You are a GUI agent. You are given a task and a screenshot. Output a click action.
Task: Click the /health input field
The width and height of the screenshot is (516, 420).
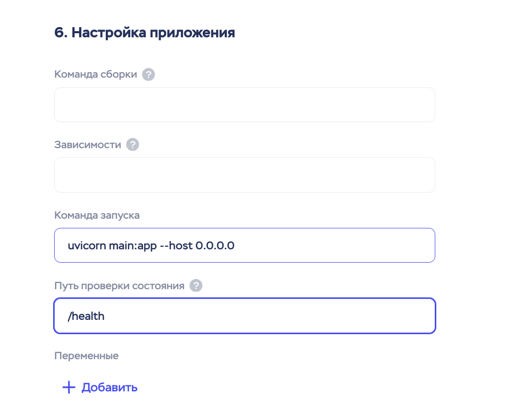point(244,316)
